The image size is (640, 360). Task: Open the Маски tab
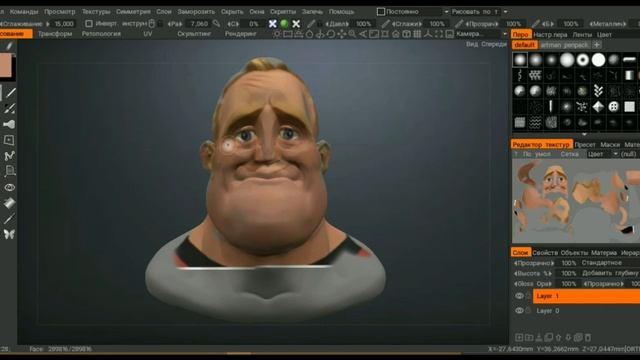(x=610, y=144)
